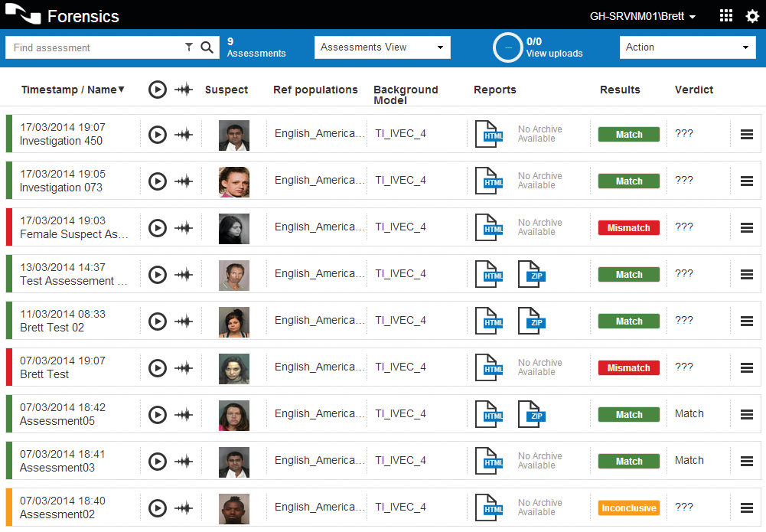766x532 pixels.
Task: Expand the Action dropdown
Action: pyautogui.click(x=686, y=47)
